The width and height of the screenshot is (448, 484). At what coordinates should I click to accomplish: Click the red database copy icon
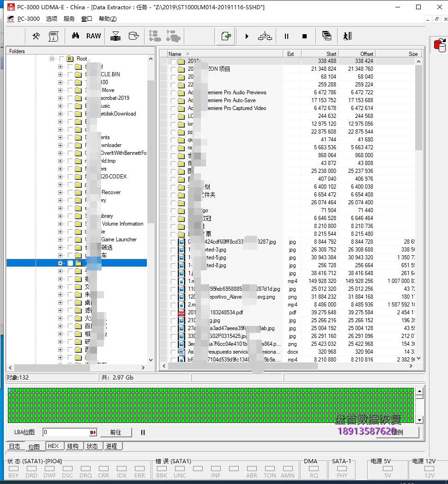[x=440, y=45]
